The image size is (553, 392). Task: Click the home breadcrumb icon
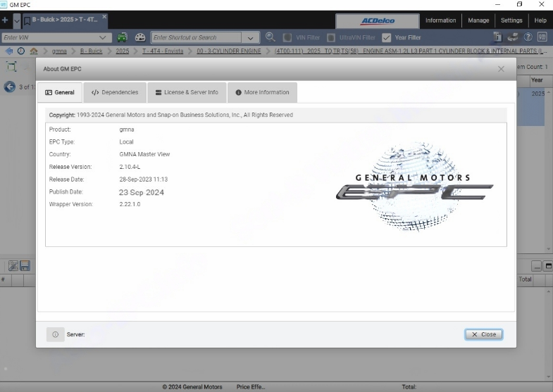34,51
